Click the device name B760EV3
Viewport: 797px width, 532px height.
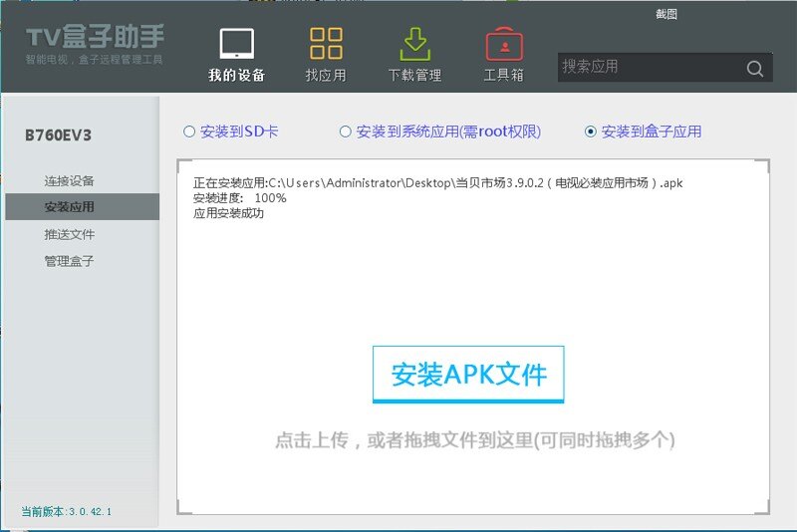[59, 135]
